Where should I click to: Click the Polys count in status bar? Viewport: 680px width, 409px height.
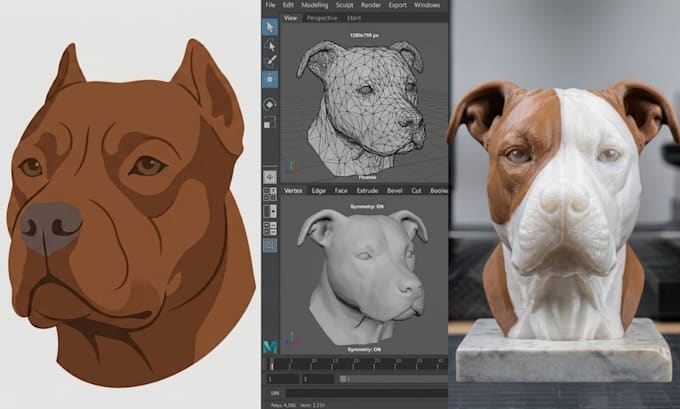(x=284, y=405)
